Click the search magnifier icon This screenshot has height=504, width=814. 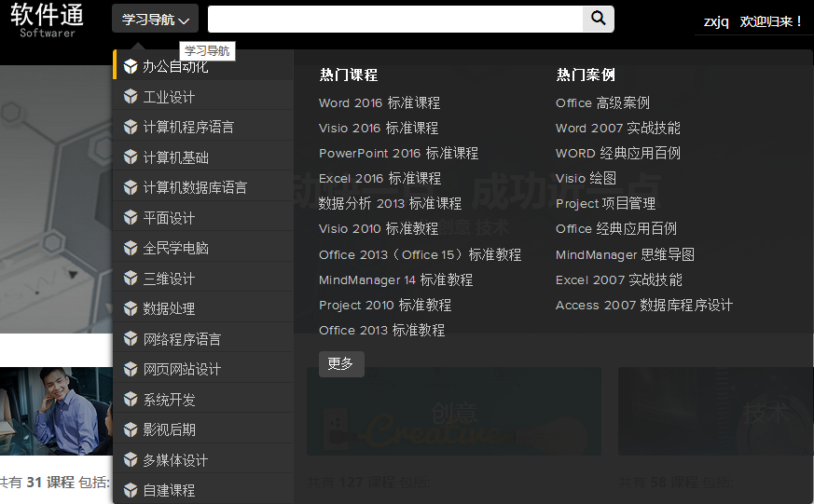tap(598, 20)
